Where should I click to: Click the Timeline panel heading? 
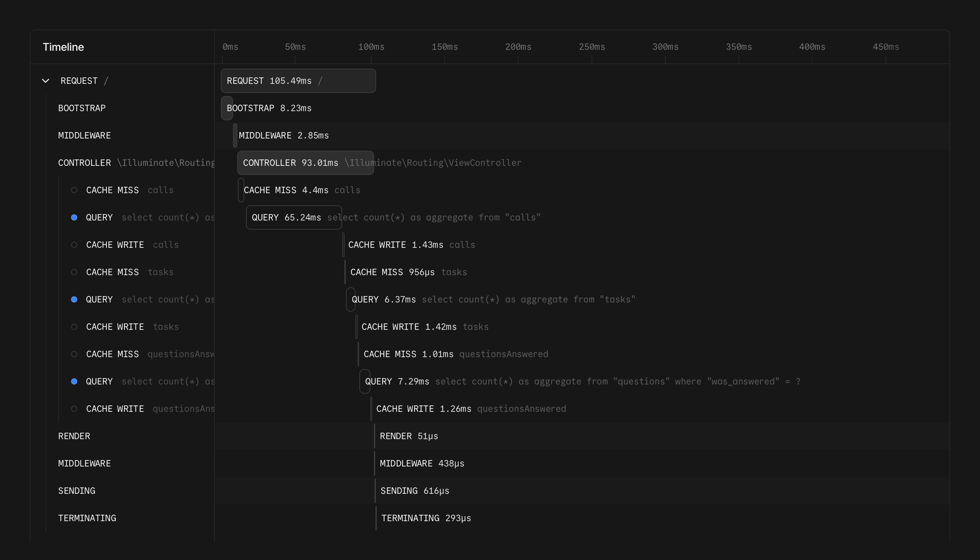click(x=63, y=47)
